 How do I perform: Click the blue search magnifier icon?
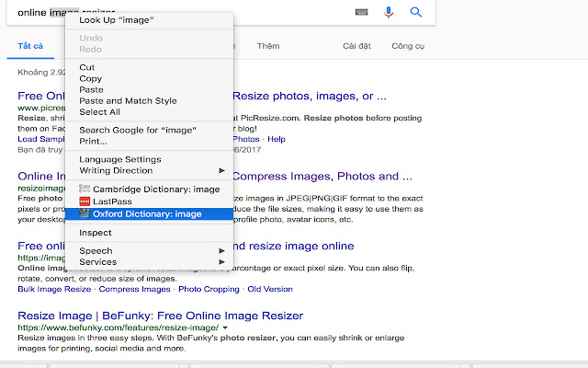pos(415,12)
